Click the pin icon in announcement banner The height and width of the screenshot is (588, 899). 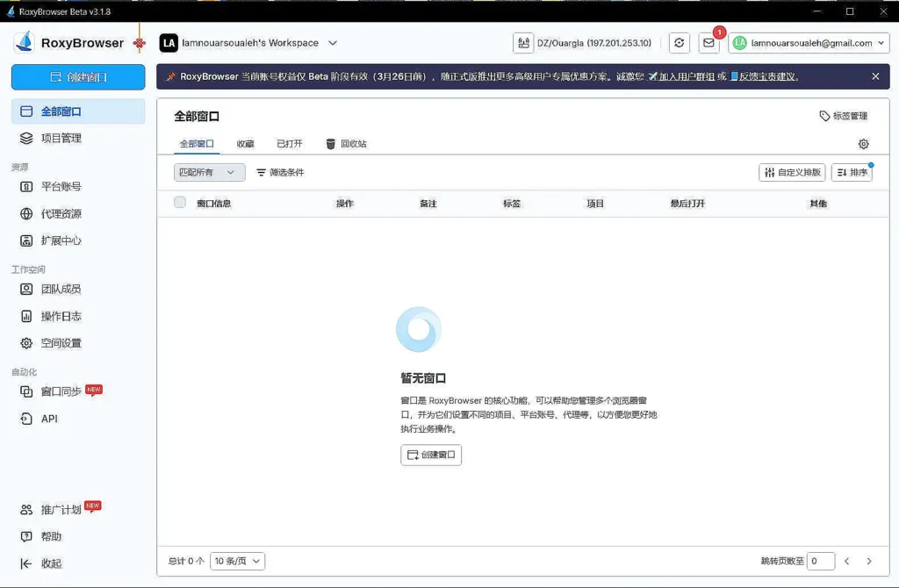click(171, 76)
